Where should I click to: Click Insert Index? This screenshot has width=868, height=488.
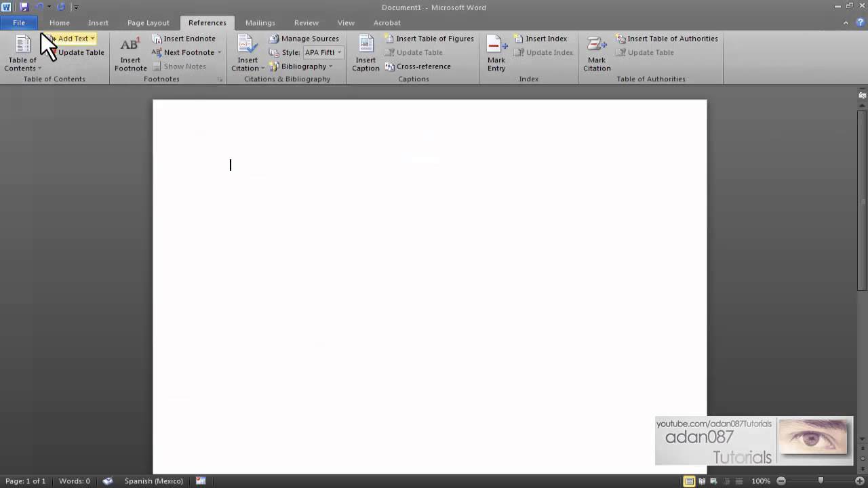pos(540,39)
